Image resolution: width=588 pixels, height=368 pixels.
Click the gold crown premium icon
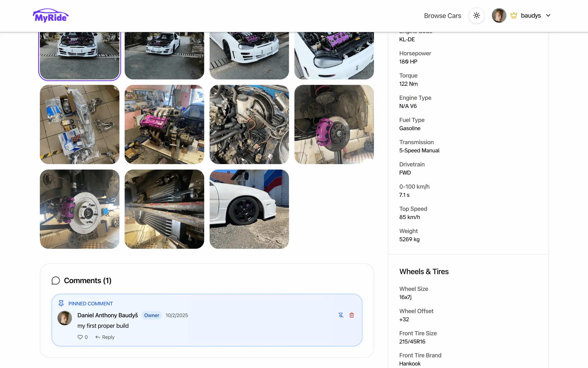[514, 16]
